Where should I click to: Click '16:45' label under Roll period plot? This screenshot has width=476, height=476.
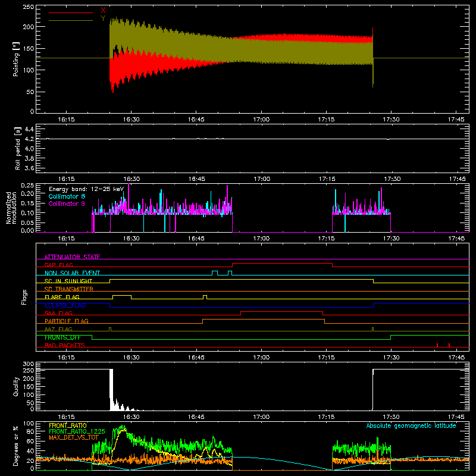click(196, 179)
